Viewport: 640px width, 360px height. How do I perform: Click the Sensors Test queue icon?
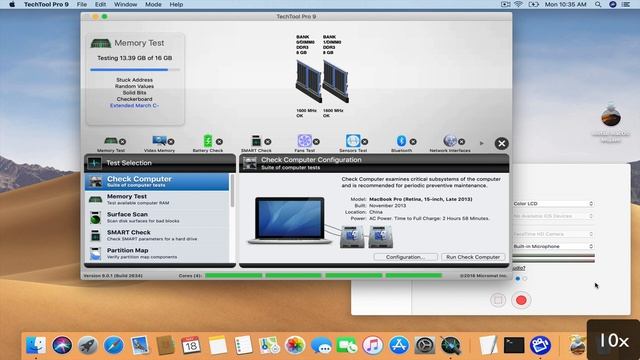353,141
